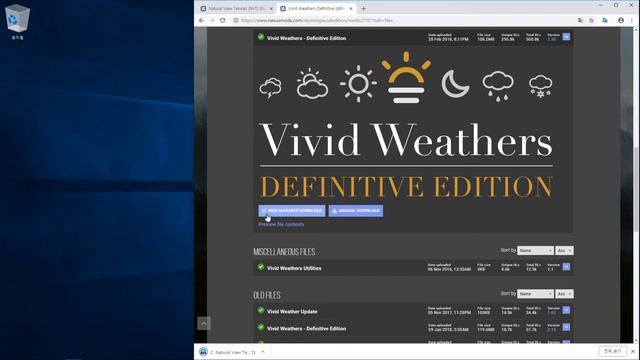Expand Vivid Weather Update file entry

pos(566,310)
